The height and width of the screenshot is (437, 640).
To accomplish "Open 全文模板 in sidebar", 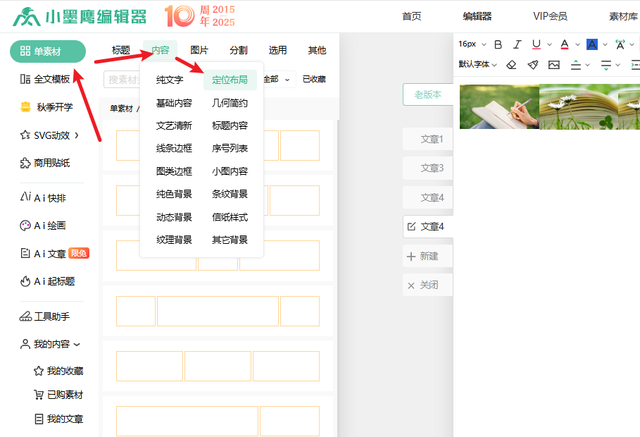I will pyautogui.click(x=45, y=79).
